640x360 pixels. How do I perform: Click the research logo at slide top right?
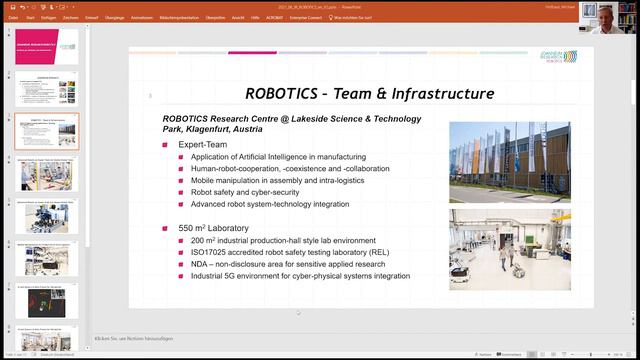coord(558,57)
